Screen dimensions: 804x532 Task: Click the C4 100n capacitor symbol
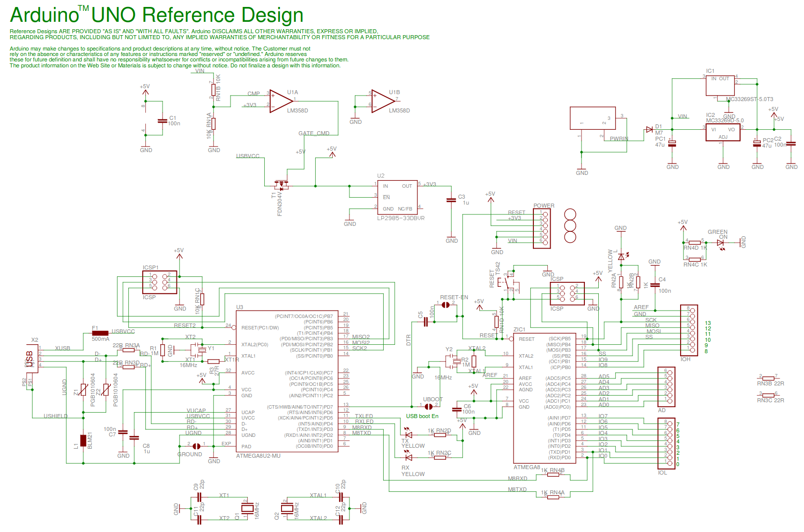click(655, 285)
